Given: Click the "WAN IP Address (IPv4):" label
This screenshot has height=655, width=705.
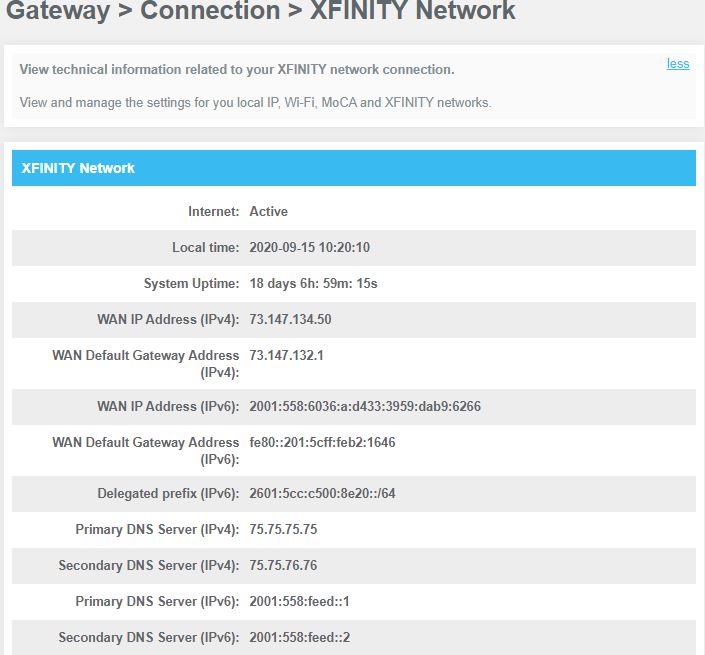Looking at the screenshot, I should tap(168, 320).
